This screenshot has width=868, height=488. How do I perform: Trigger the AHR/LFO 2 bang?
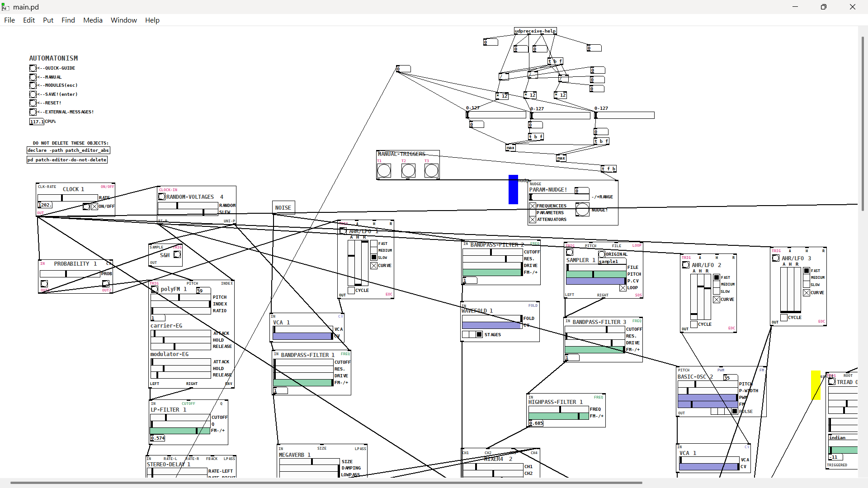tap(686, 265)
